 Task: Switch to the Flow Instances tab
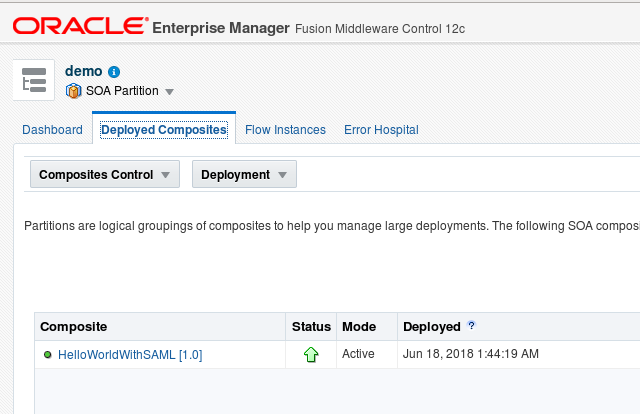pos(285,130)
